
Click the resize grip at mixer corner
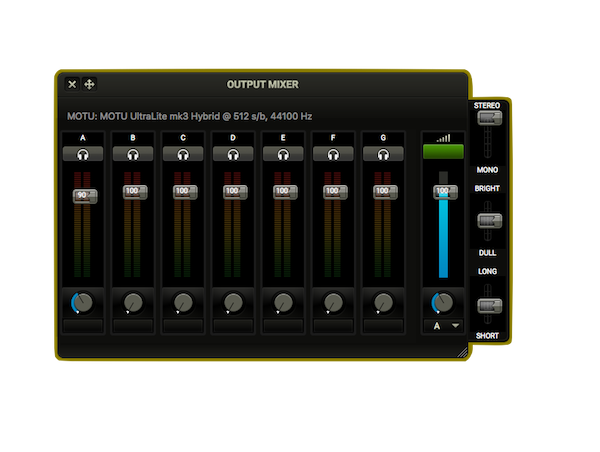[x=463, y=352]
